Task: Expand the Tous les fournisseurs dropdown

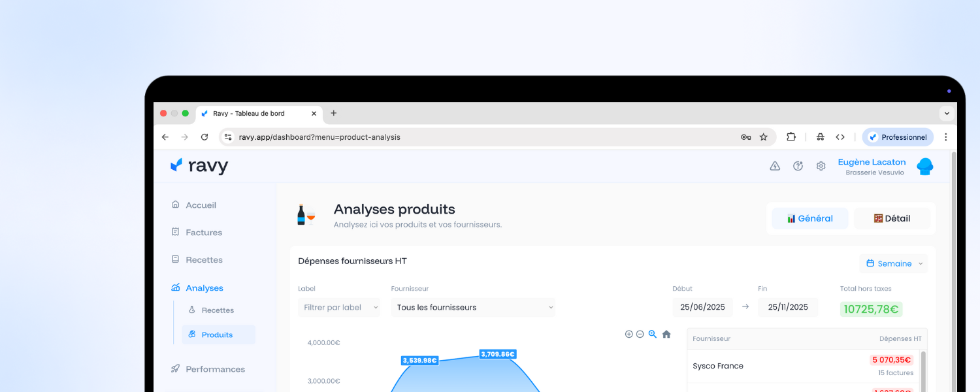Action: click(x=473, y=307)
